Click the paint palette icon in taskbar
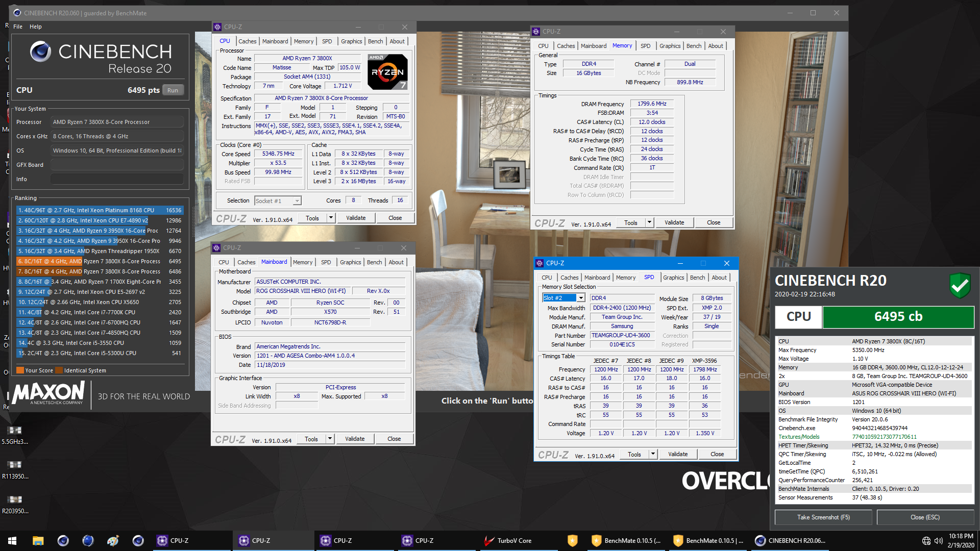Image resolution: width=980 pixels, height=551 pixels. coord(113,541)
